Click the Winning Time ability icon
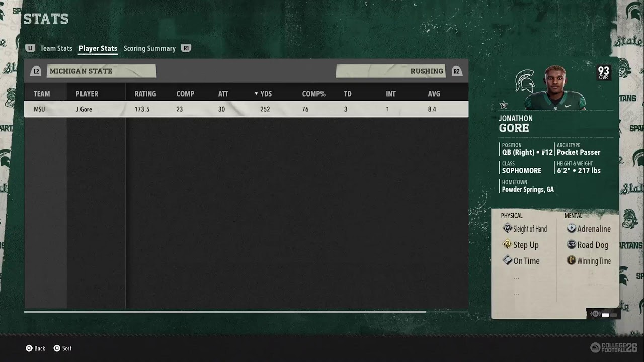 pos(571,261)
